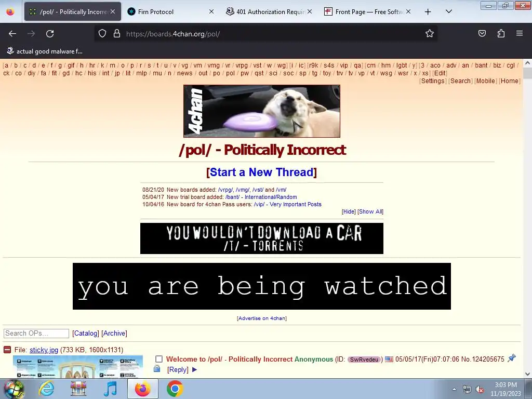Open the Extensions puzzle icon
This screenshot has height=399, width=532.
501,33
